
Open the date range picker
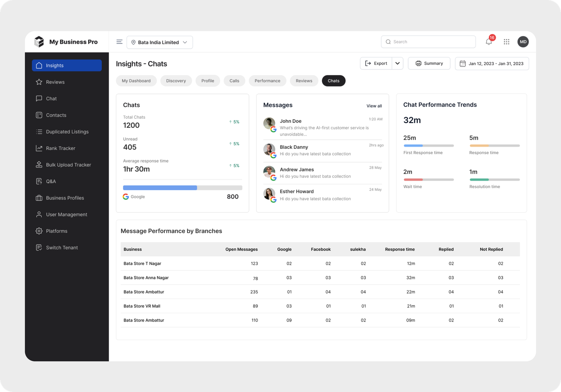click(x=492, y=64)
